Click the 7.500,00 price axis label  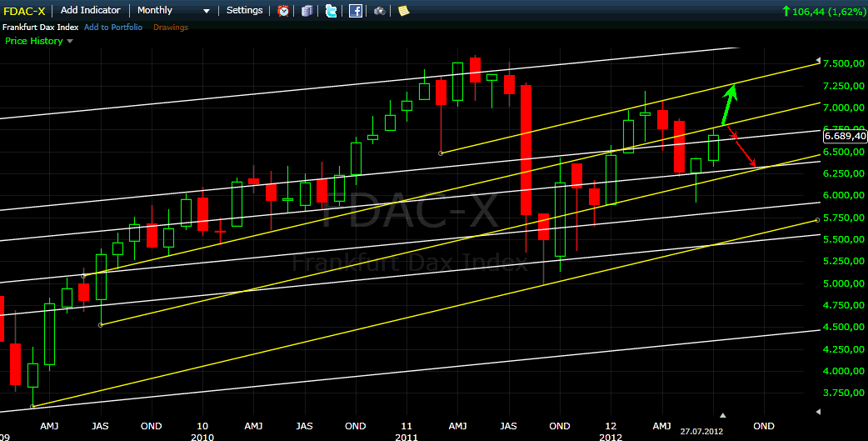click(x=844, y=63)
